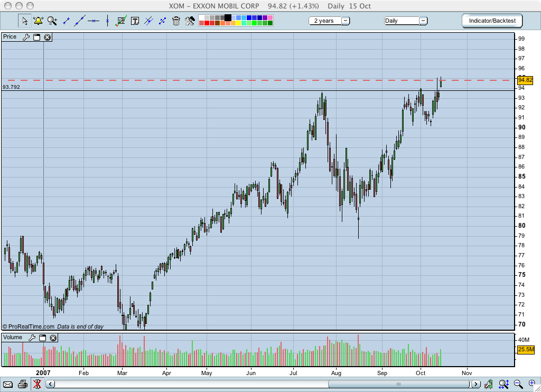Viewport: 541px width, 392px height.
Task: Open the alert bell tool
Action: click(38, 21)
